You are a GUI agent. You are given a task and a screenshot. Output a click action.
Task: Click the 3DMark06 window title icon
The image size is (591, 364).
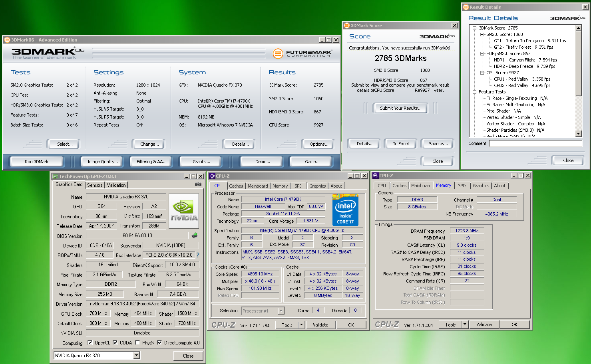(x=7, y=40)
